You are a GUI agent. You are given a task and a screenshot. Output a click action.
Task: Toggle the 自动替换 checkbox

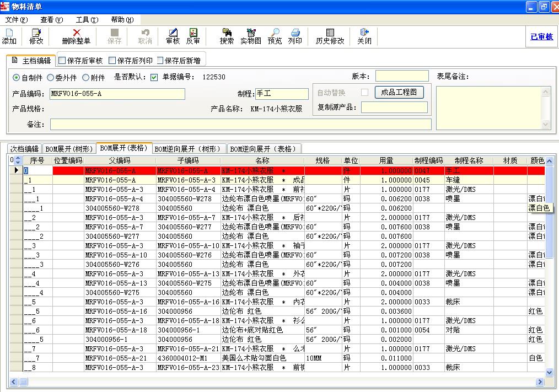(x=364, y=93)
